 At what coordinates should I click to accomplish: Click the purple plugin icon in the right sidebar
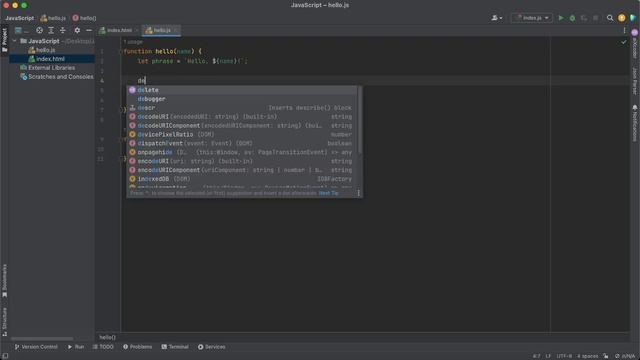coord(635,33)
